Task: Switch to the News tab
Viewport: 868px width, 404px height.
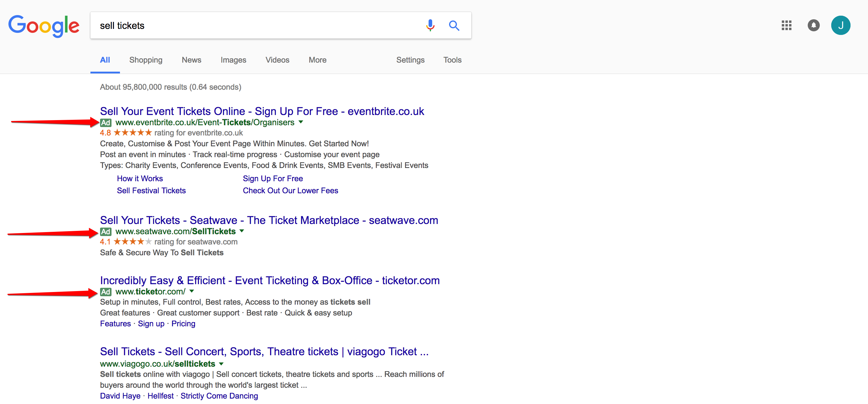Action: pos(191,60)
